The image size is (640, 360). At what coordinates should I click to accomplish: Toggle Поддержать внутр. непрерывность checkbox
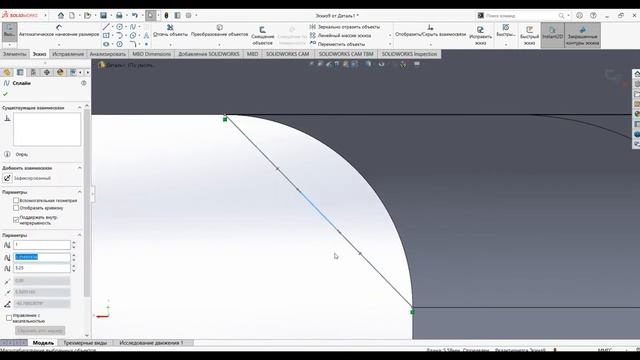click(x=16, y=220)
